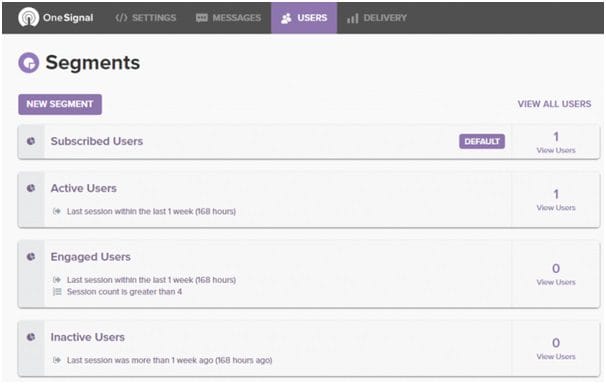Screen dimensions: 606x384
Task: Click the Segments page heading
Action: tap(93, 63)
